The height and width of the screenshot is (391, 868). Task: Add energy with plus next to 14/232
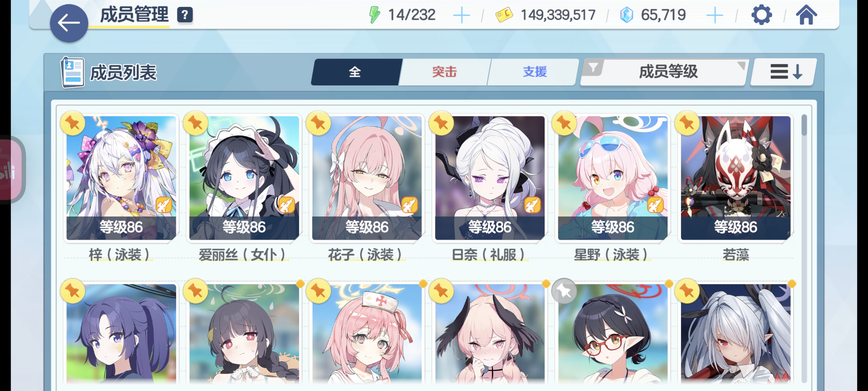461,15
